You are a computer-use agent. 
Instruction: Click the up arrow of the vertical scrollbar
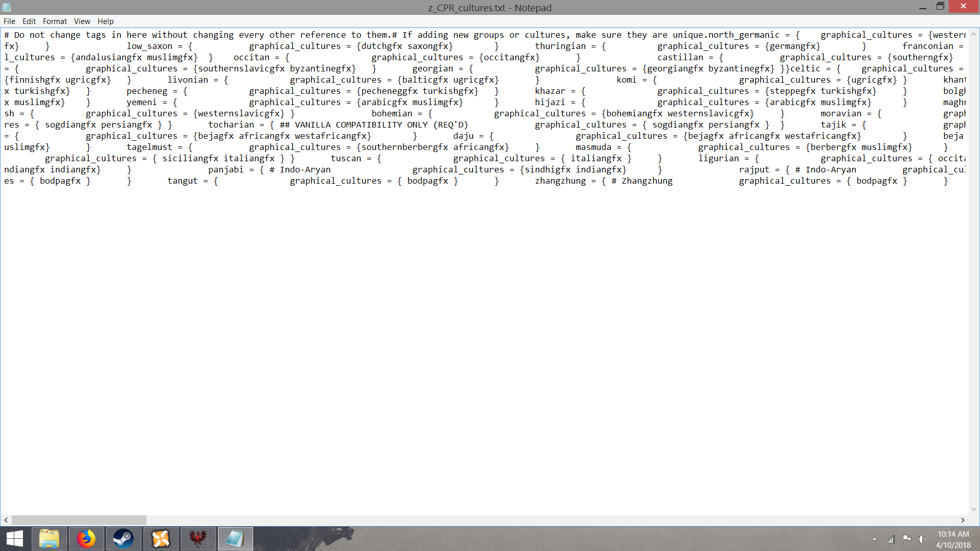pyautogui.click(x=974, y=33)
